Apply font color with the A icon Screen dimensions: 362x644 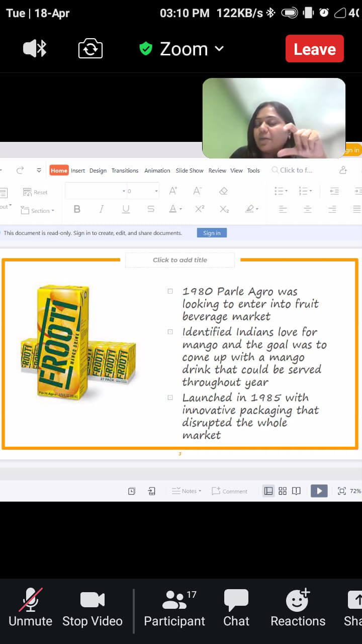(x=172, y=209)
